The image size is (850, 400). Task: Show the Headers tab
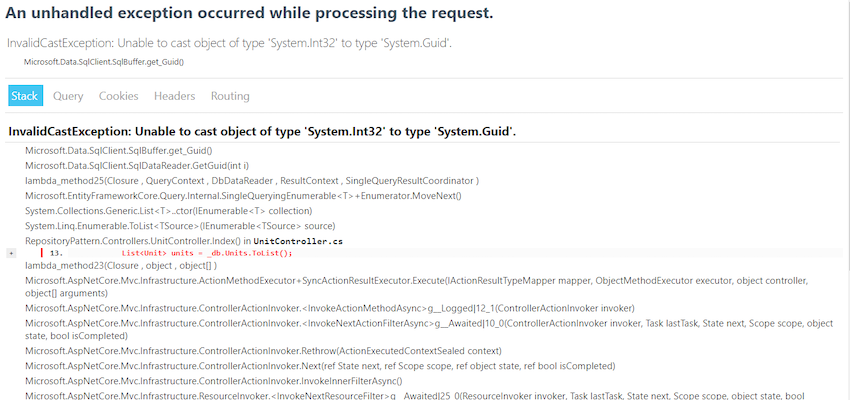(x=175, y=96)
